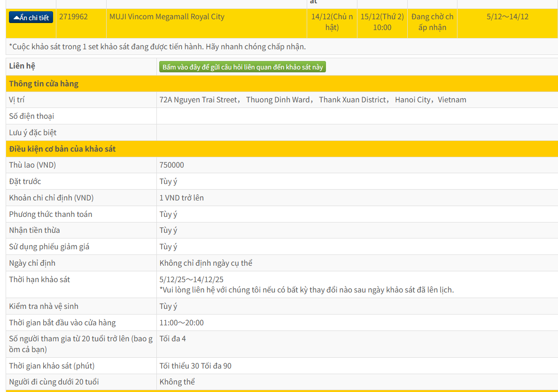Click the Thời hạn khảo sát row label
The width and height of the screenshot is (558, 392).
[39, 280]
